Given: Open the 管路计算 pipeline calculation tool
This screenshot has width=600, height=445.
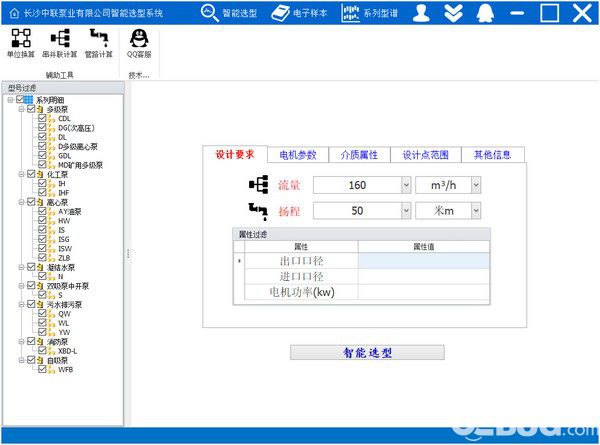Looking at the screenshot, I should click(99, 43).
